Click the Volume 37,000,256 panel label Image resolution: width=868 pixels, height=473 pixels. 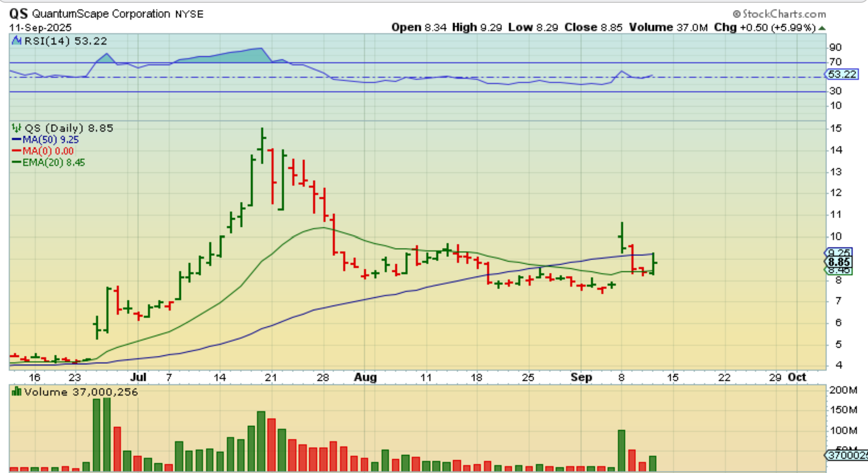tap(81, 392)
